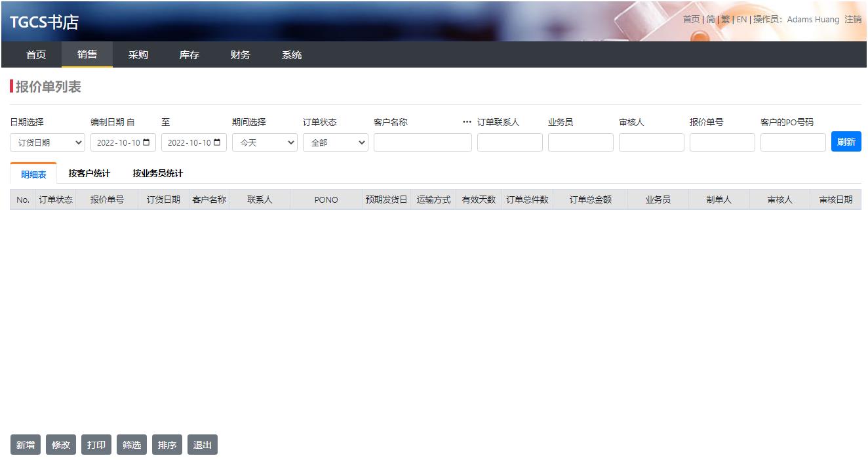Focus the 客户的PO号码 input field
This screenshot has width=868, height=460.
(793, 142)
